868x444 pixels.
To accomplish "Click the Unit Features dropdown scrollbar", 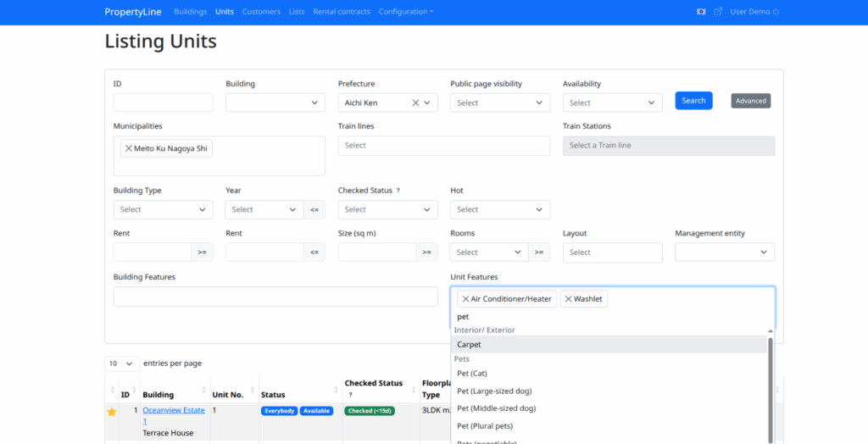I will pos(770,381).
